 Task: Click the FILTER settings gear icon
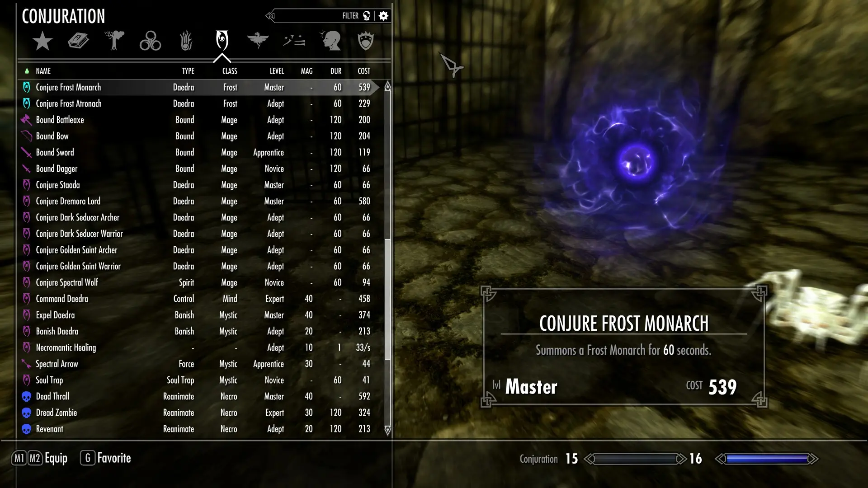pos(383,16)
